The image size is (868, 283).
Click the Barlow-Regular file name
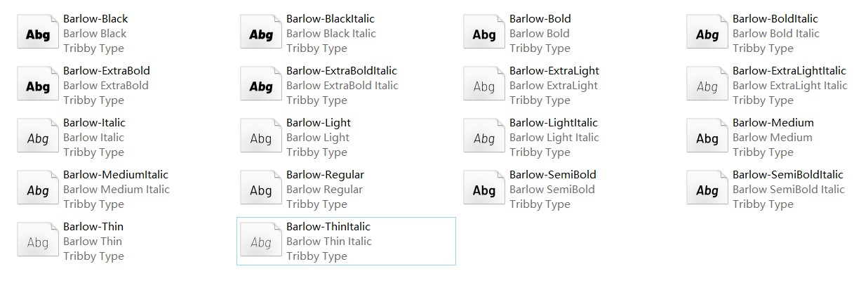pyautogui.click(x=325, y=175)
